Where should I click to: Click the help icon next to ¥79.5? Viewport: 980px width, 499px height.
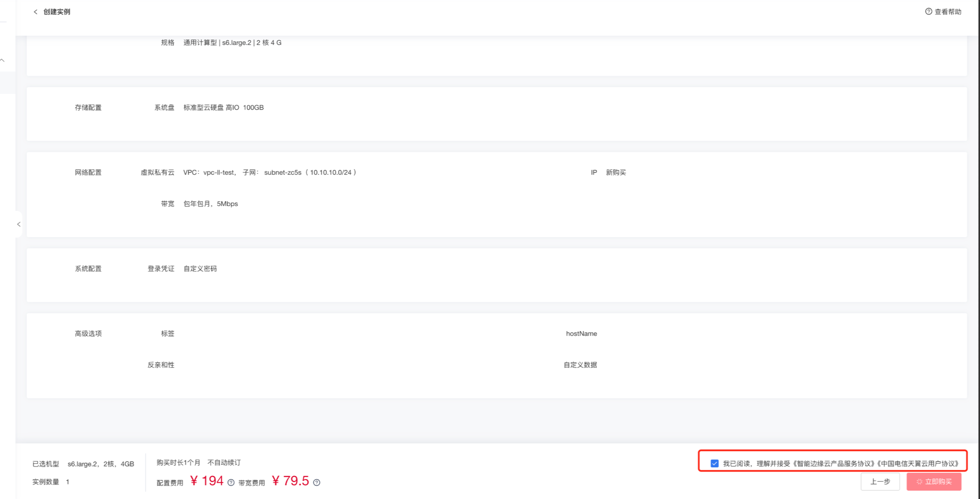click(x=317, y=482)
